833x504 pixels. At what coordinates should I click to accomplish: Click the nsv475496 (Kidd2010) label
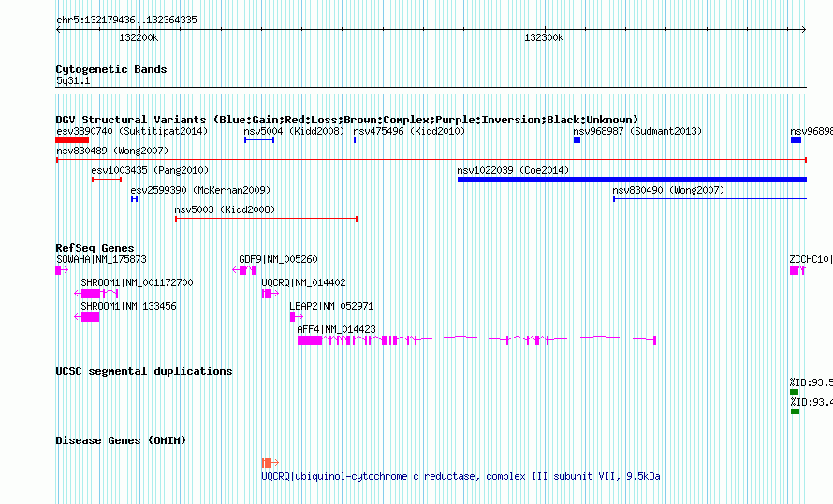(x=409, y=131)
